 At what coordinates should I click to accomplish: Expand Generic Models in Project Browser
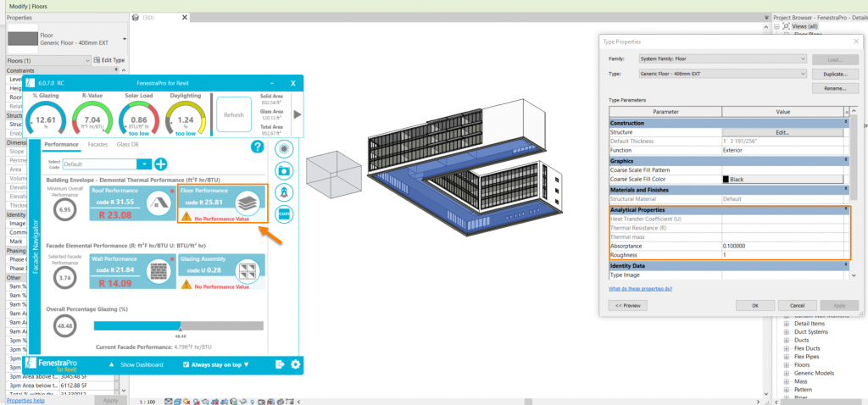click(786, 374)
